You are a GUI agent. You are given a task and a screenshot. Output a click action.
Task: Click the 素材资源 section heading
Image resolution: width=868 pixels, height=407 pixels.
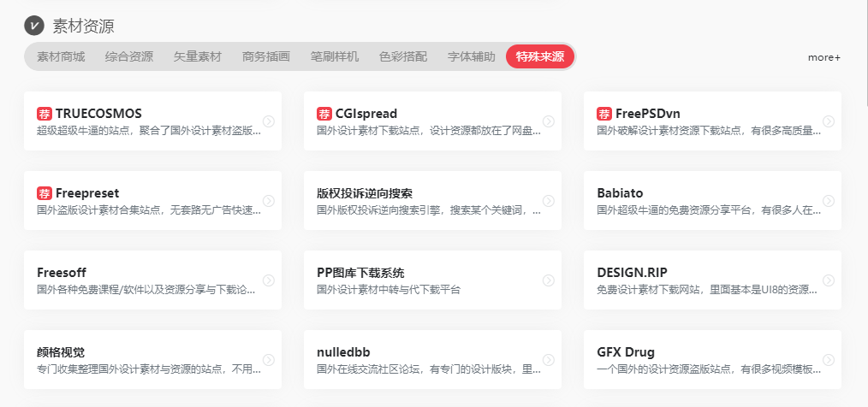(84, 26)
